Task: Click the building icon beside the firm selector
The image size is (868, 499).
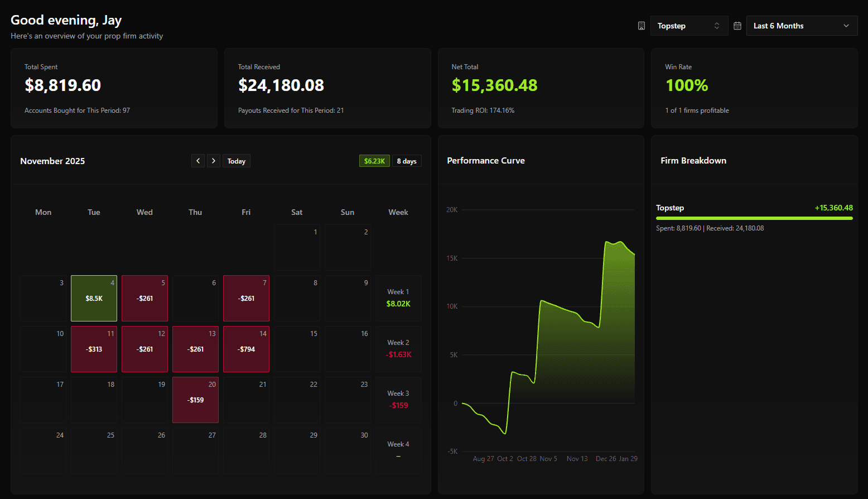Action: [x=641, y=25]
